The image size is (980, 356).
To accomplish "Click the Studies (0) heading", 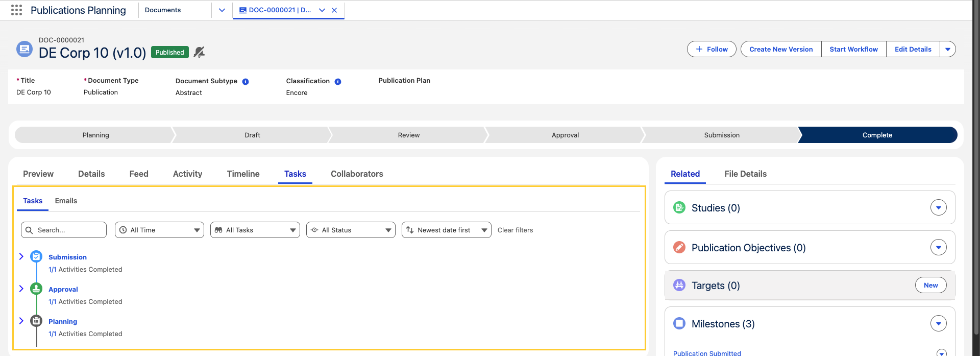I will click(x=716, y=208).
